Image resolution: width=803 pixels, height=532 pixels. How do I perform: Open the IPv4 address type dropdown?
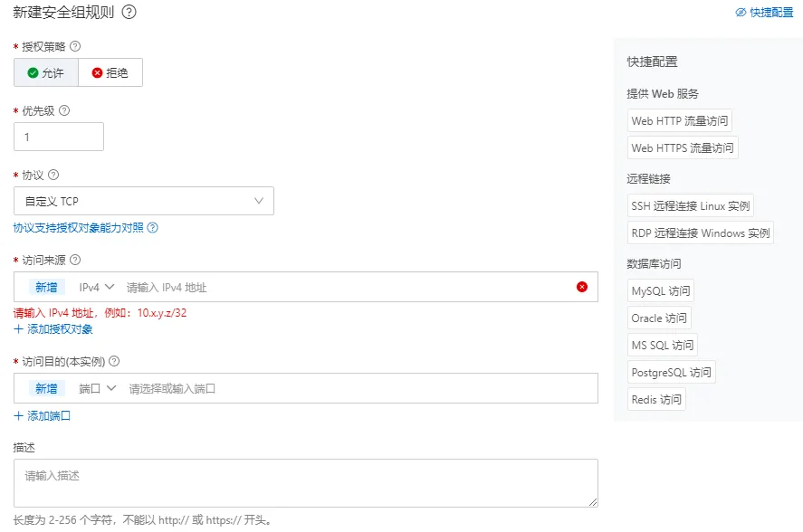(95, 286)
